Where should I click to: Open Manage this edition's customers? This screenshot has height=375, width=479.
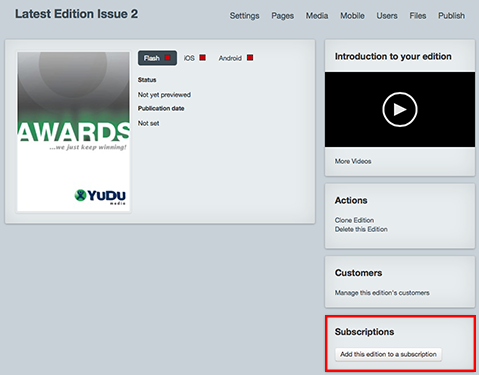pyautogui.click(x=382, y=293)
